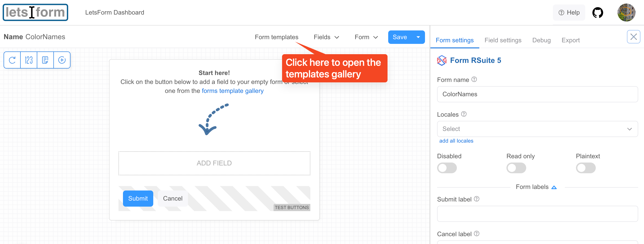
Task: Click the copy/duplicate form icon
Action: pos(45,60)
